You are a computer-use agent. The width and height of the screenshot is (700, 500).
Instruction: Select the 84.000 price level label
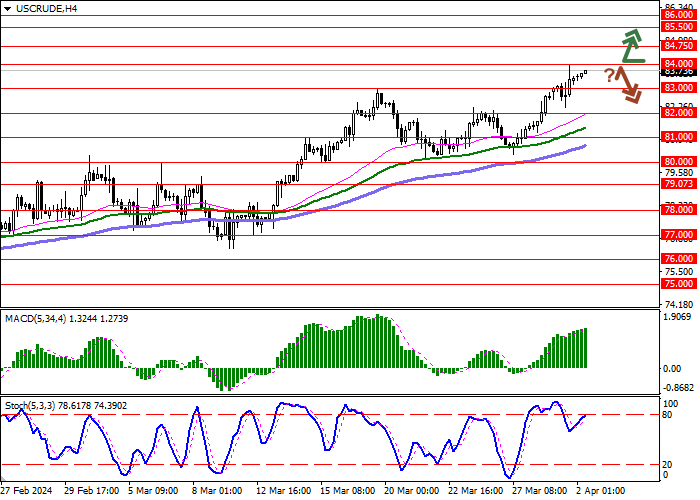pyautogui.click(x=679, y=64)
